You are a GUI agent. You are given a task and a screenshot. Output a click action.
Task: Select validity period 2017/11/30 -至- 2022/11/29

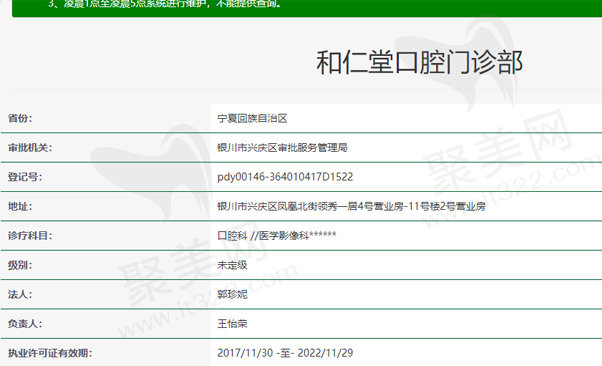pos(285,353)
